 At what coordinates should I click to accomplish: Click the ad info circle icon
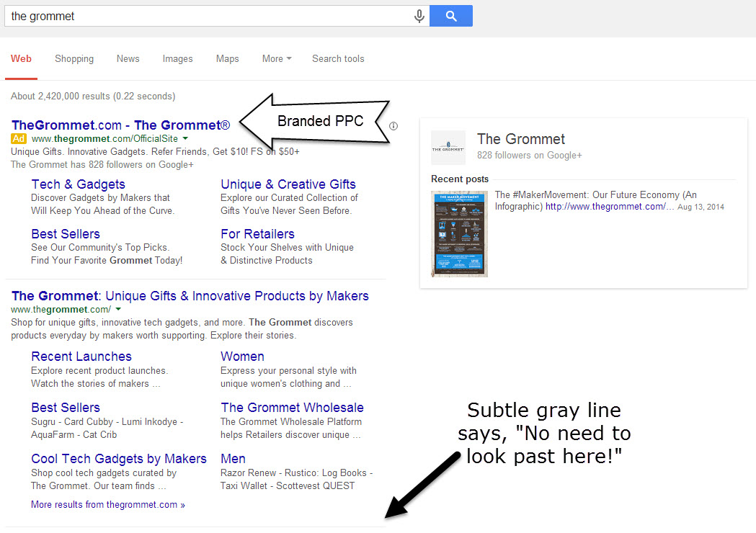(x=393, y=126)
